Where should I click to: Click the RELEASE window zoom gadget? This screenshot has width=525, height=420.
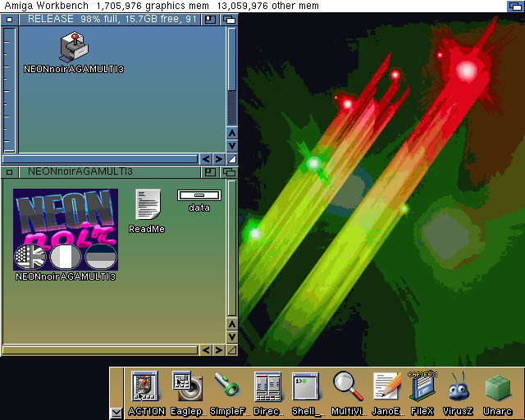(210, 20)
